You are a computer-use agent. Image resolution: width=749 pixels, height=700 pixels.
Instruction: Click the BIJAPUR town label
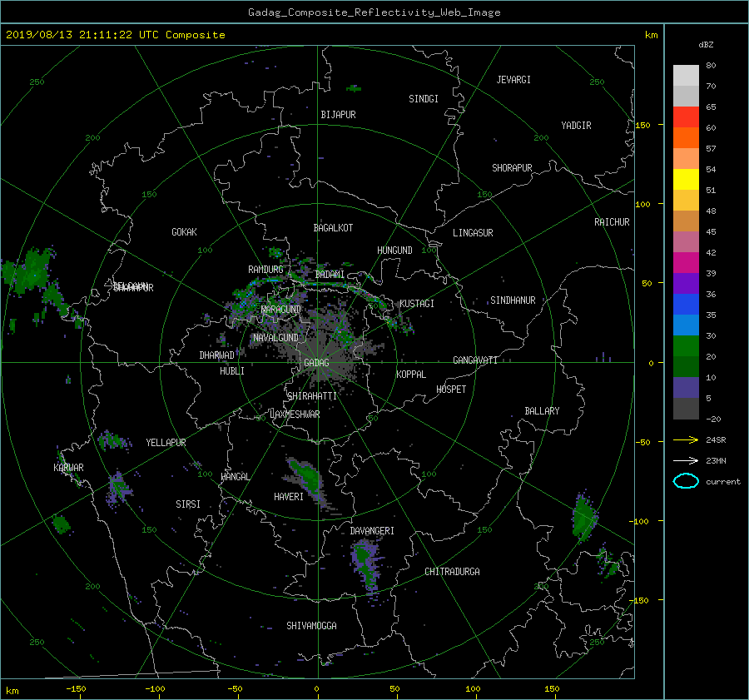click(338, 115)
